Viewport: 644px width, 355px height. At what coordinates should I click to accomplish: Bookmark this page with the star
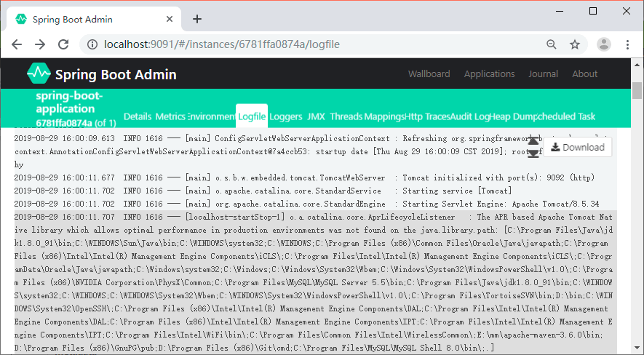[575, 44]
